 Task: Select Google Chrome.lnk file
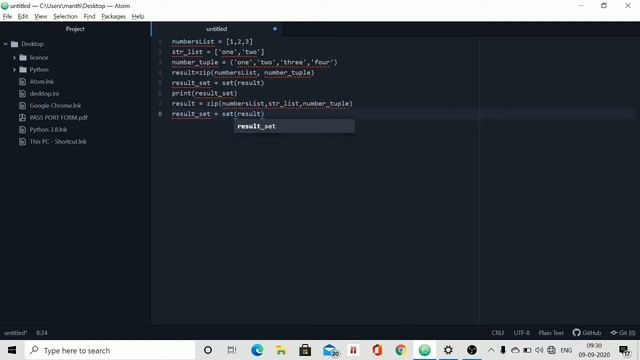point(55,106)
